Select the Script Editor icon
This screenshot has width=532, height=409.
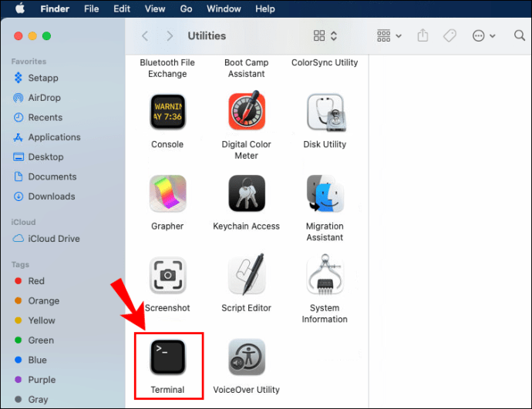[247, 274]
